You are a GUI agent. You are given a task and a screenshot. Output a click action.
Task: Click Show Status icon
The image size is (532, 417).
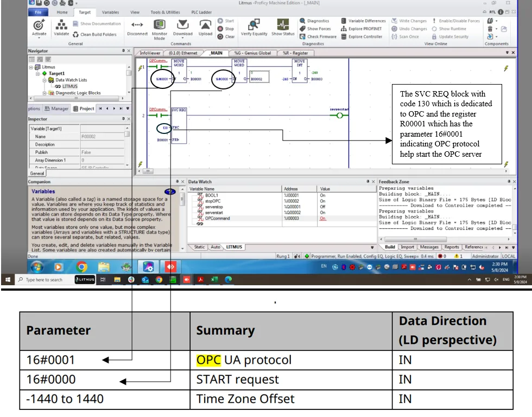[283, 28]
